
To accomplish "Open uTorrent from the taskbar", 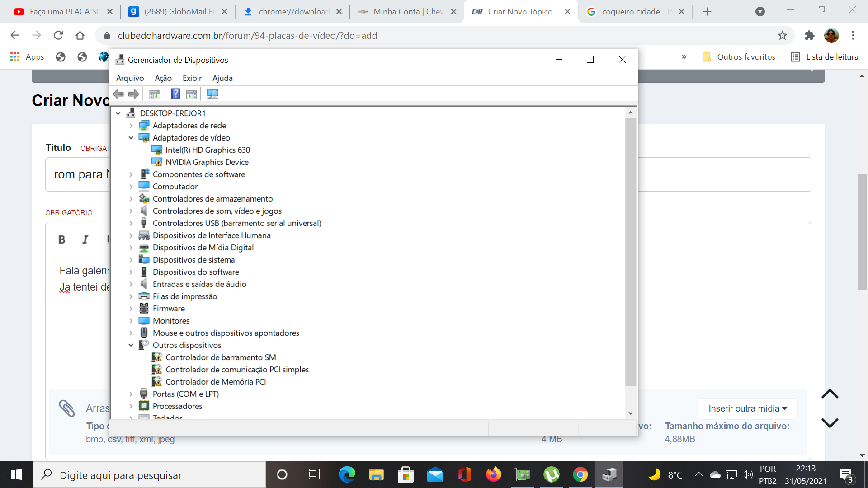I will (x=552, y=474).
